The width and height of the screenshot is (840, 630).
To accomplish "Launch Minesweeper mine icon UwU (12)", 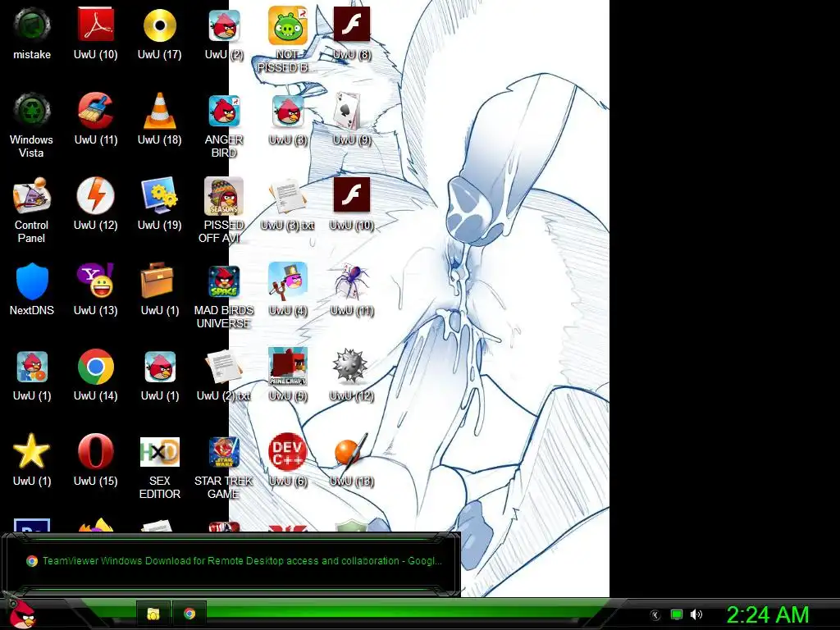I will tap(352, 374).
